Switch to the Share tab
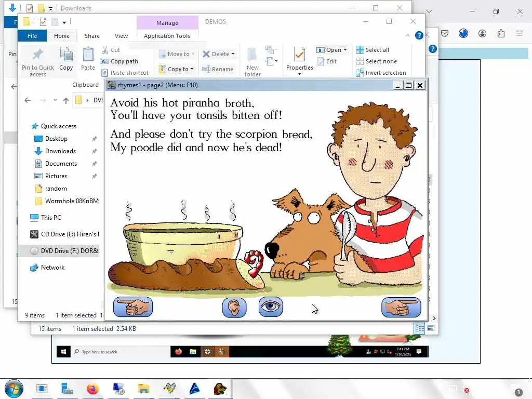The width and height of the screenshot is (532, 399). pyautogui.click(x=92, y=36)
